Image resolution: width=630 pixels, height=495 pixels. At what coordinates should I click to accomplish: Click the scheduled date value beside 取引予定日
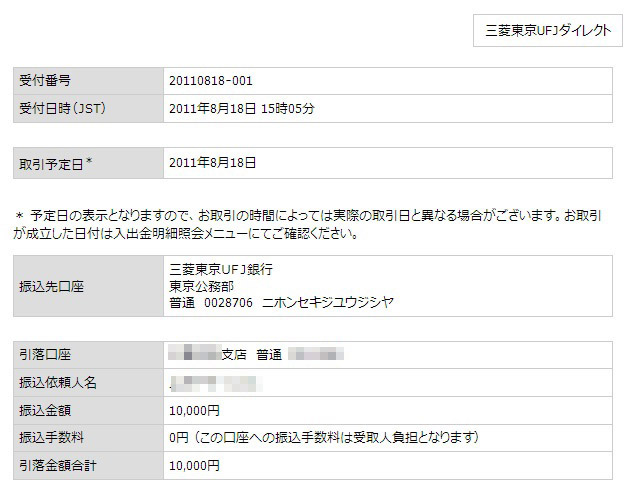[x=213, y=162]
